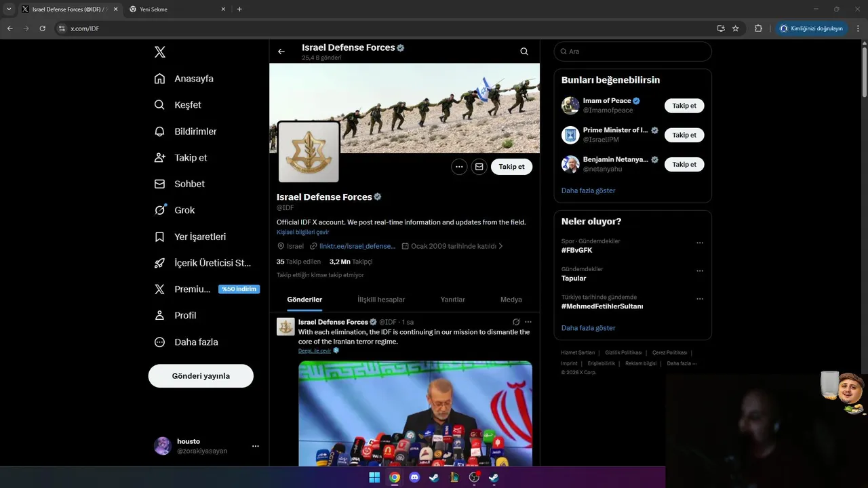Click Kimliğinizi doğrulayın button

[812, 28]
